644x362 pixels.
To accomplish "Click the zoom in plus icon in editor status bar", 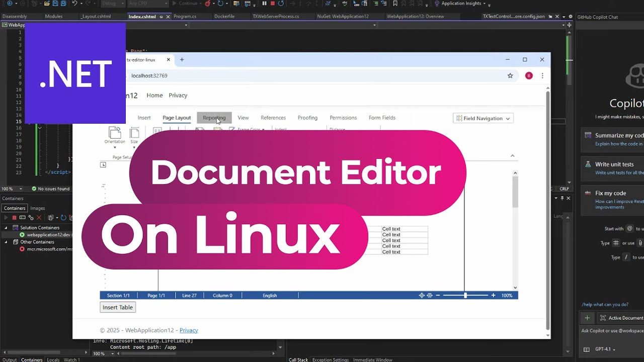I will point(493,296).
